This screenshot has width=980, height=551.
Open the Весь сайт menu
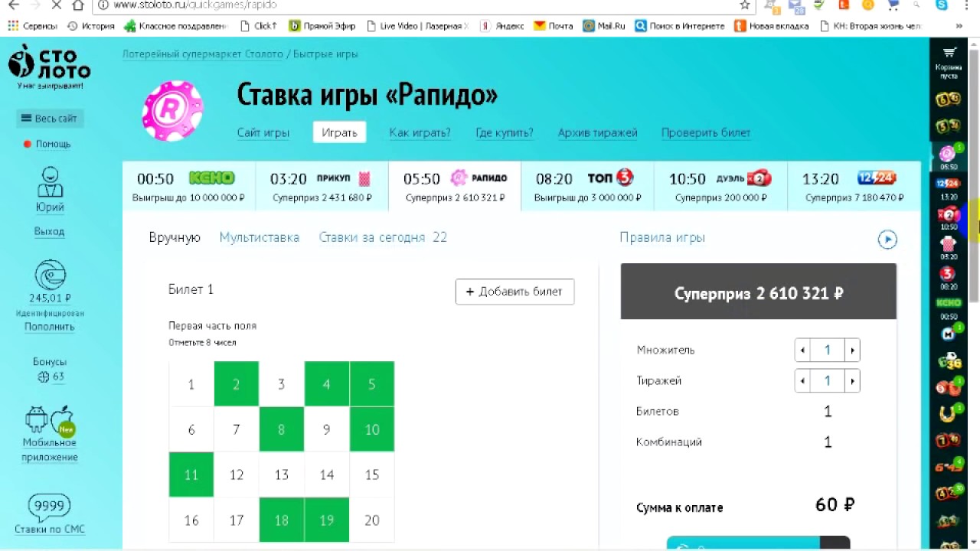pyautogui.click(x=50, y=119)
